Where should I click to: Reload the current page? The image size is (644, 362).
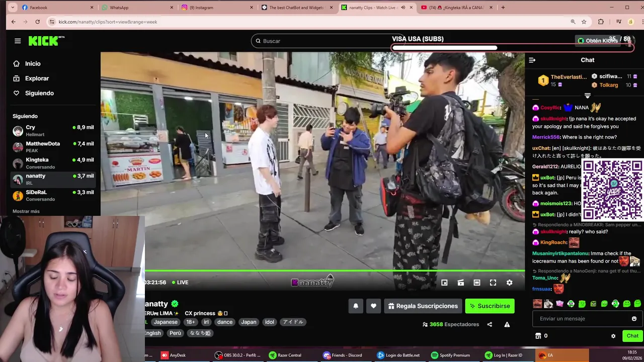tap(37, 22)
